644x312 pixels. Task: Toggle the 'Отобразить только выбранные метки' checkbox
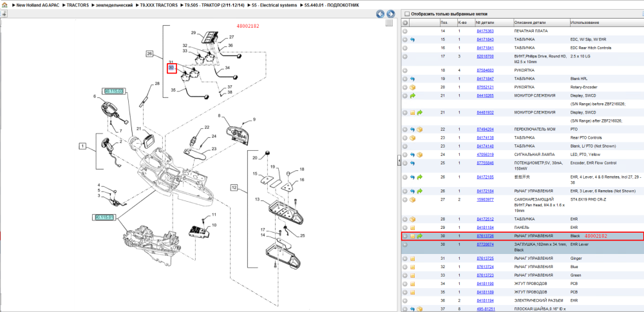(408, 14)
